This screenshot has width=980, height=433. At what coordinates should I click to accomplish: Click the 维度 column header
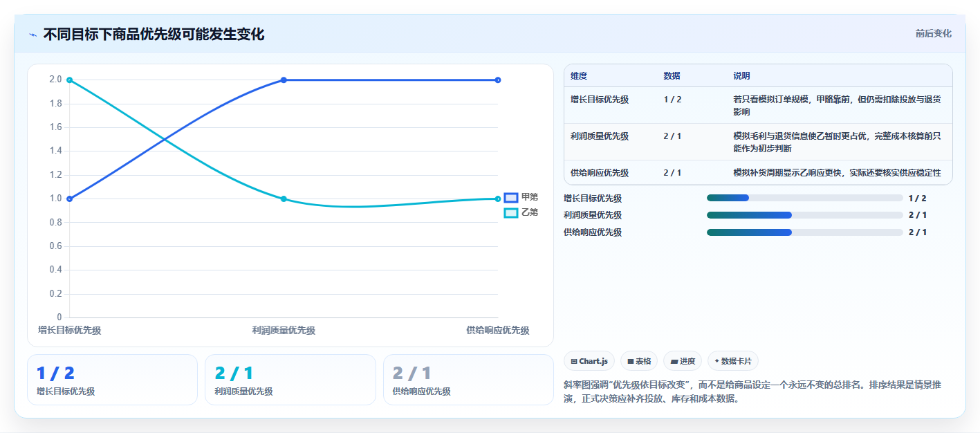579,76
